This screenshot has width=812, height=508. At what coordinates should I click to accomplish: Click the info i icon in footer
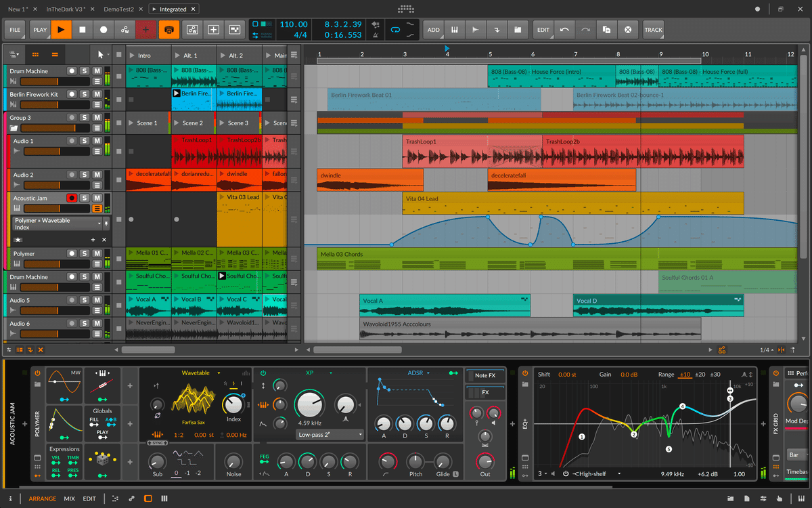11,499
